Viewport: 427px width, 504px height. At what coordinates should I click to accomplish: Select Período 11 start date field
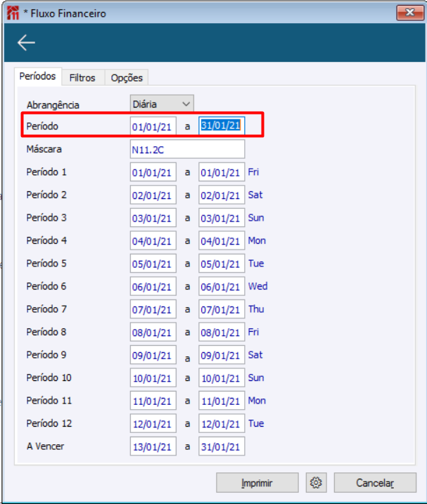(x=153, y=401)
